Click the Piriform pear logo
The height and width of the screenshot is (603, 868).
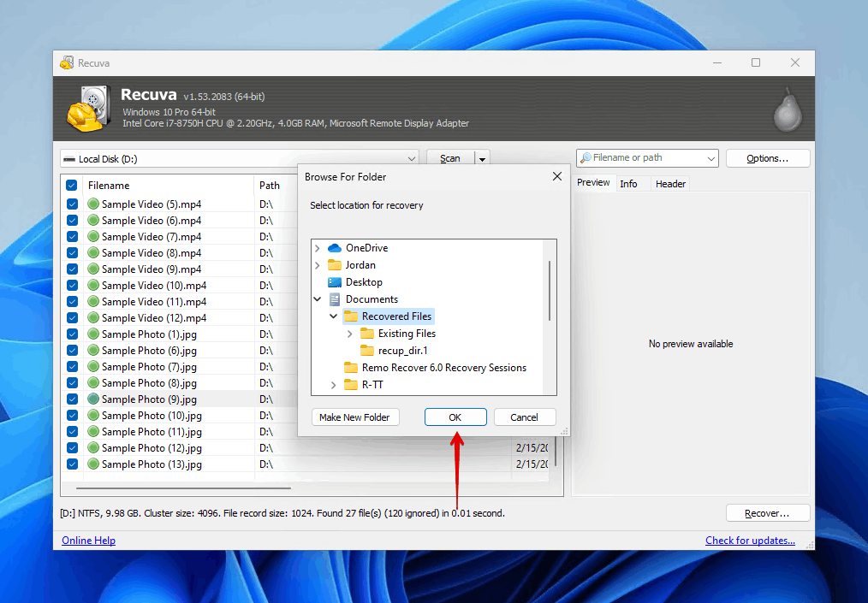coord(788,109)
